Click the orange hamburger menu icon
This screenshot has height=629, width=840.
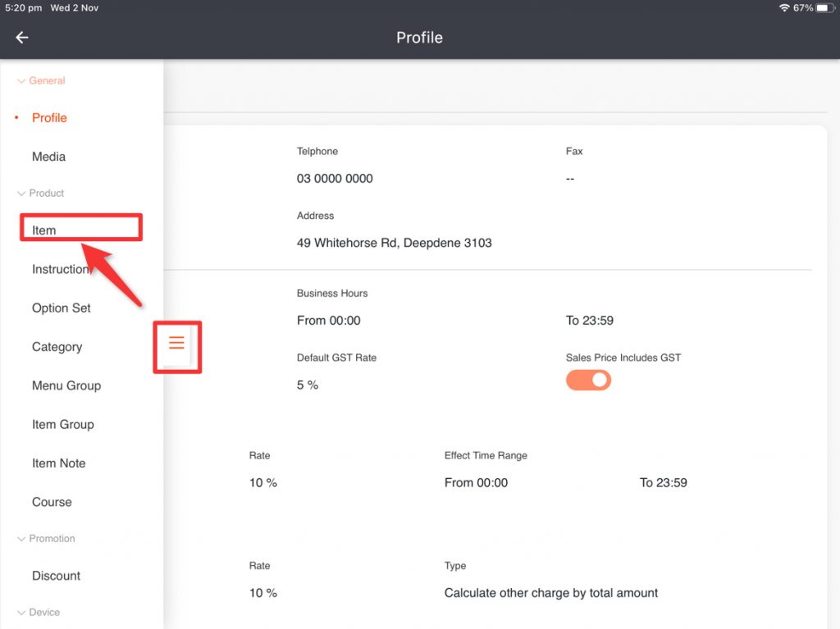[x=176, y=343]
